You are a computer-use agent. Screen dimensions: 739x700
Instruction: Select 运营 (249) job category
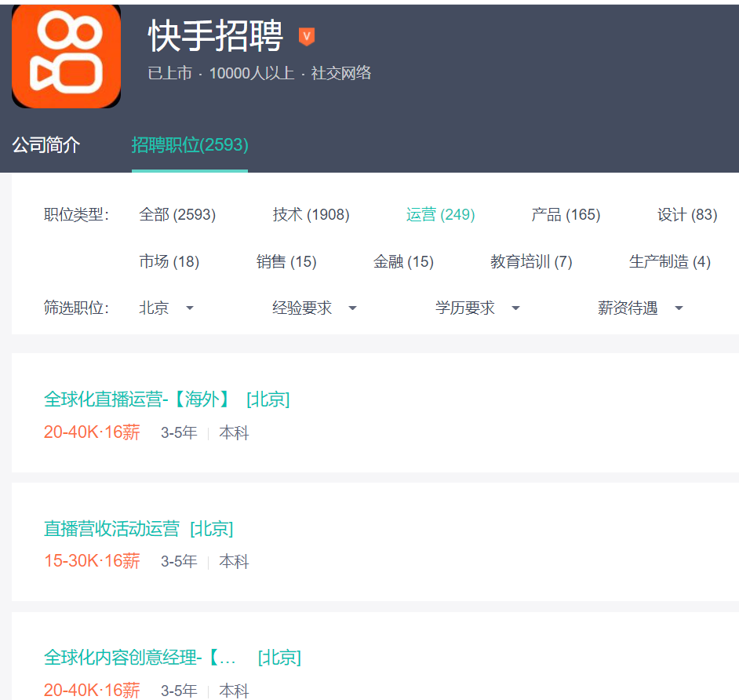440,214
